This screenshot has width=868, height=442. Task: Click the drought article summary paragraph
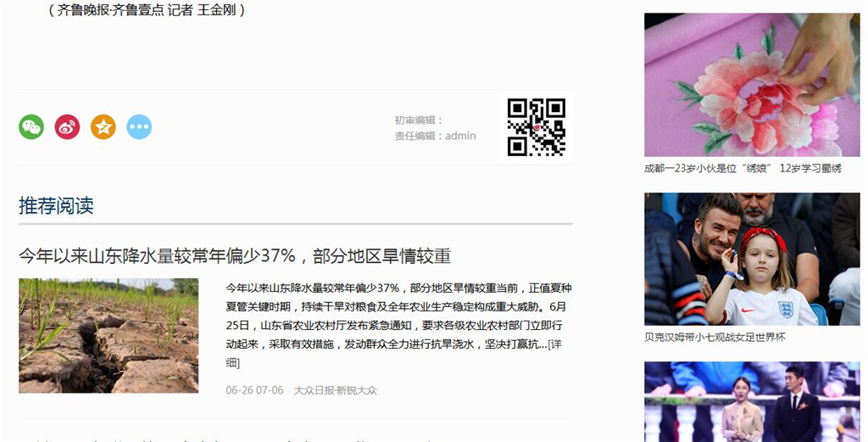[398, 316]
